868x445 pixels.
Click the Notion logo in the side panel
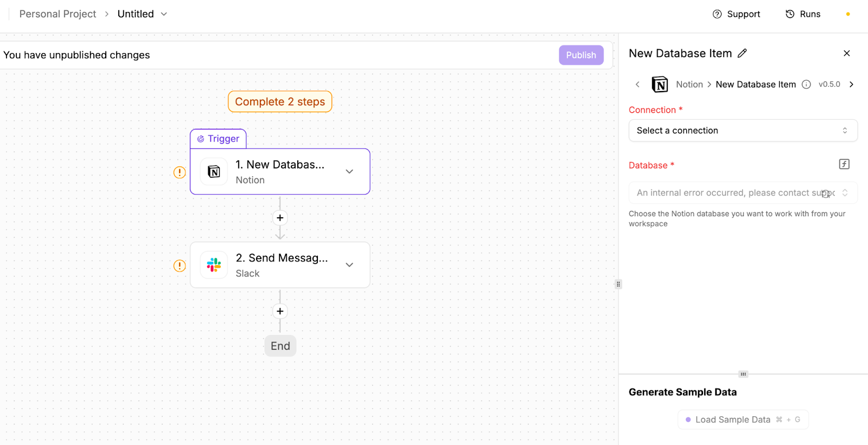[x=660, y=85]
